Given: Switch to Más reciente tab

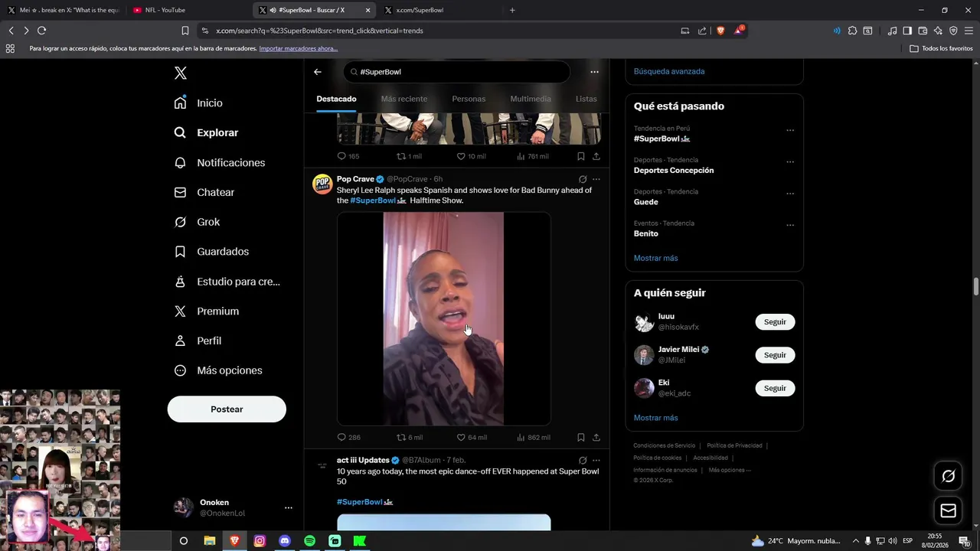Looking at the screenshot, I should (404, 99).
